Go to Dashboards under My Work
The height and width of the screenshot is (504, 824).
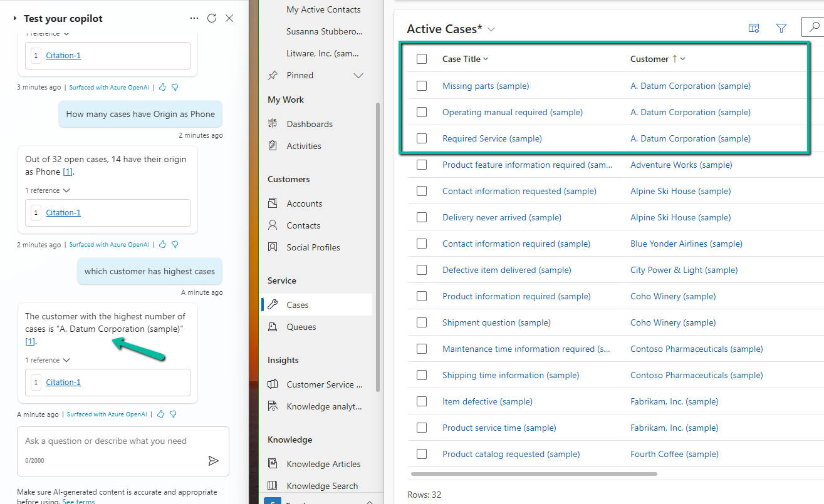(310, 124)
